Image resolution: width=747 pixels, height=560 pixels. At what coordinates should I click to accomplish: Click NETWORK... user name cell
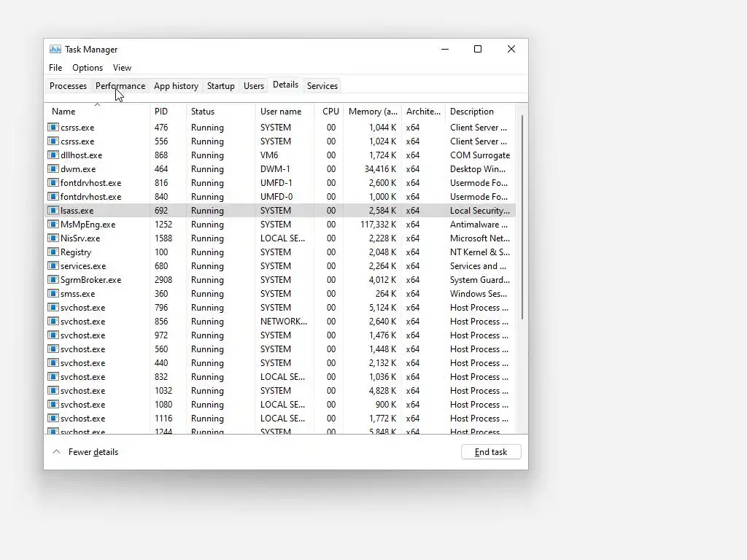click(x=284, y=321)
